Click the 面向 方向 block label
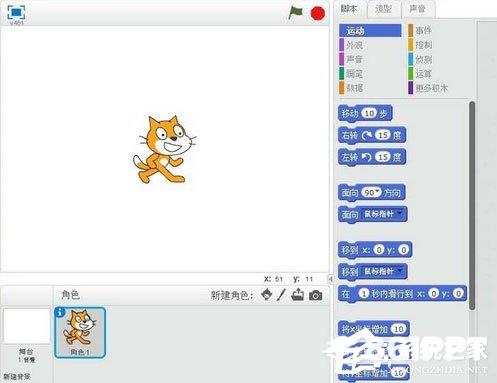Screen dimensions: 497x383 (x=372, y=193)
